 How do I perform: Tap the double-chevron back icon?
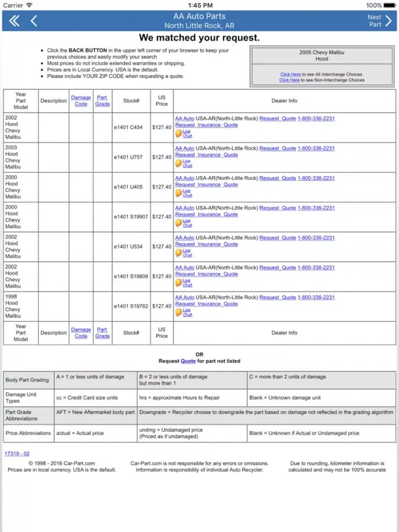(x=14, y=21)
